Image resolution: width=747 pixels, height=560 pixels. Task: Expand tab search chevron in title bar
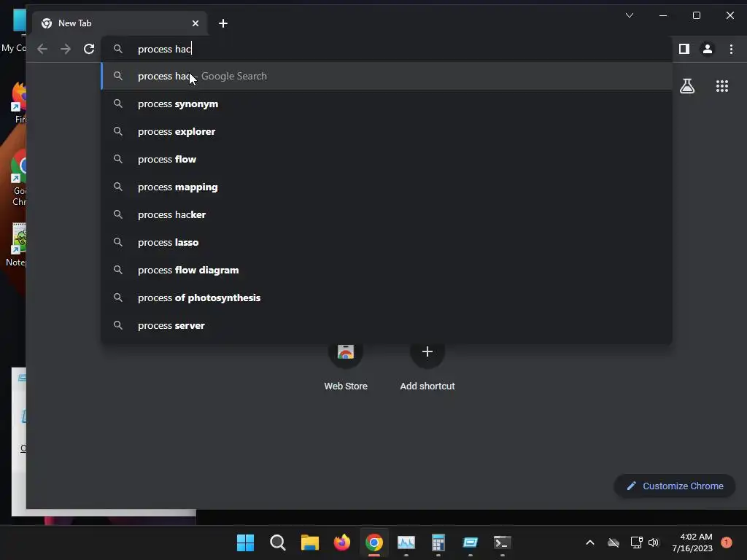630,15
